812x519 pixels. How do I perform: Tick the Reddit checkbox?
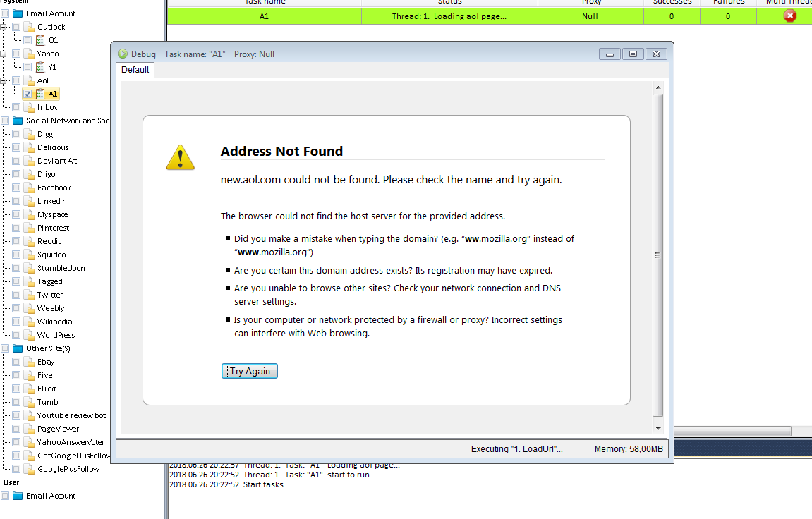pos(16,241)
